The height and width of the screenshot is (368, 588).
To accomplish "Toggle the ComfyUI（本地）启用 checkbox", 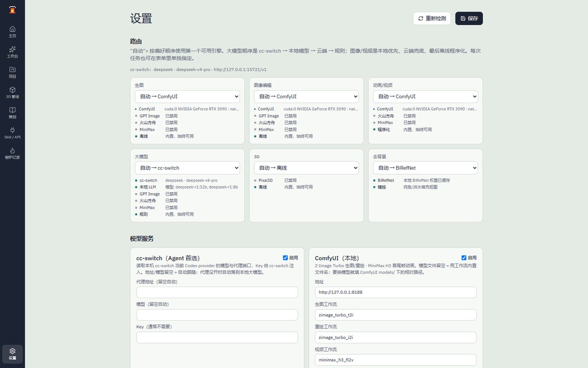I will (464, 258).
